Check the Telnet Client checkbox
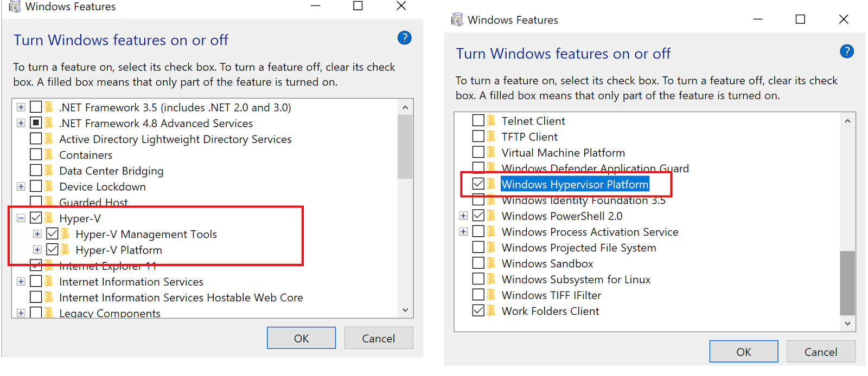868x376 pixels. tap(478, 120)
